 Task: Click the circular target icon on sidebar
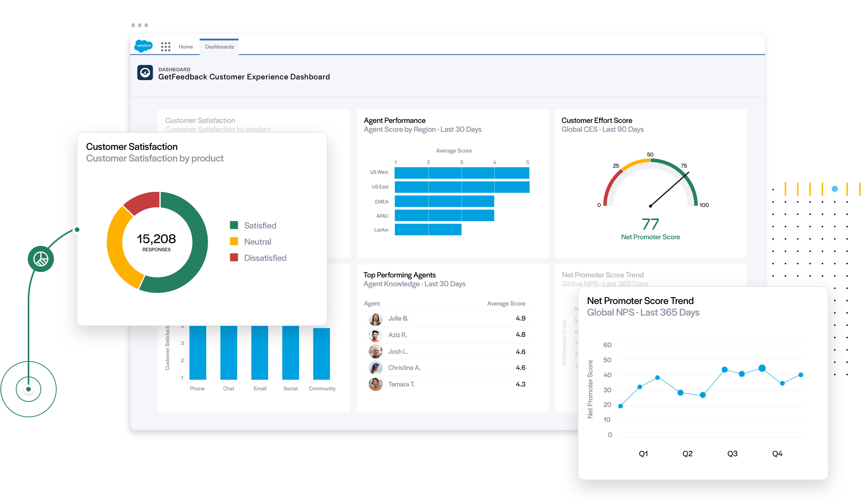(28, 390)
